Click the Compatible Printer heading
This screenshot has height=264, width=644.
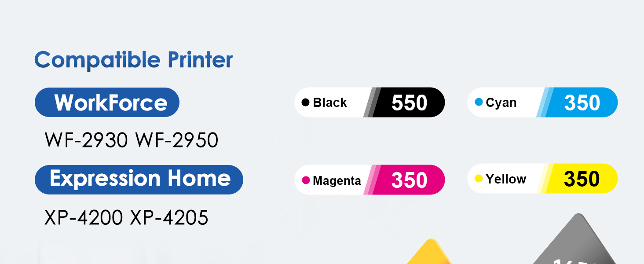pos(134,60)
